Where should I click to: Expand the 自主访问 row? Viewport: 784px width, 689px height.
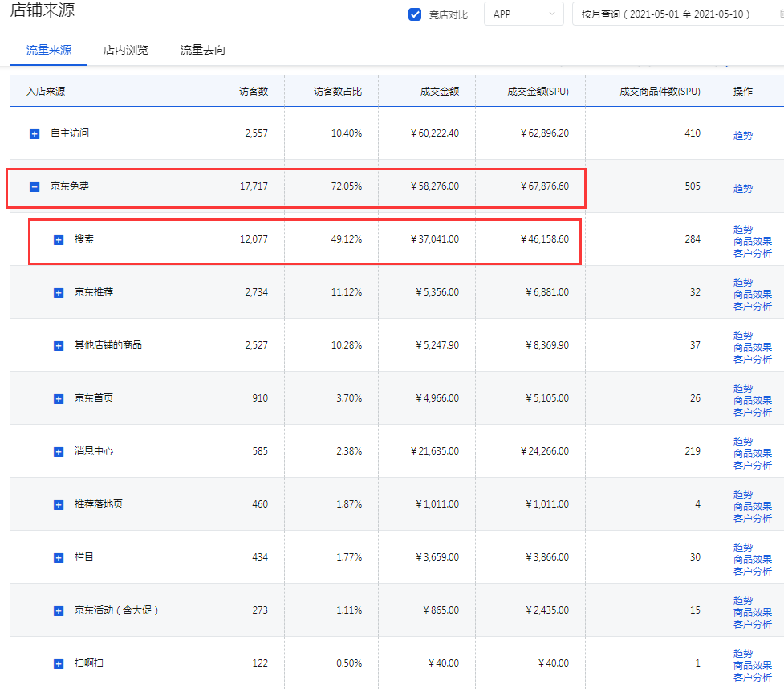click(35, 134)
